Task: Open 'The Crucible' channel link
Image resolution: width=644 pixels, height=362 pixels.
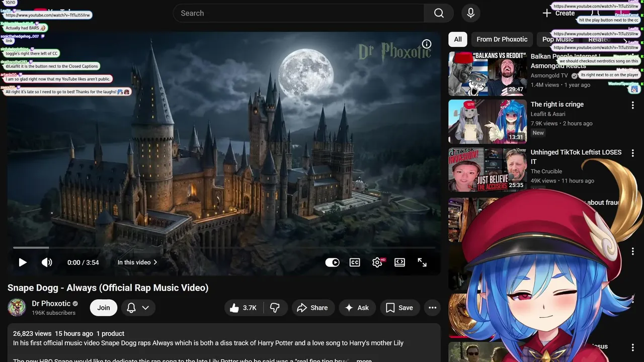Action: (546, 171)
